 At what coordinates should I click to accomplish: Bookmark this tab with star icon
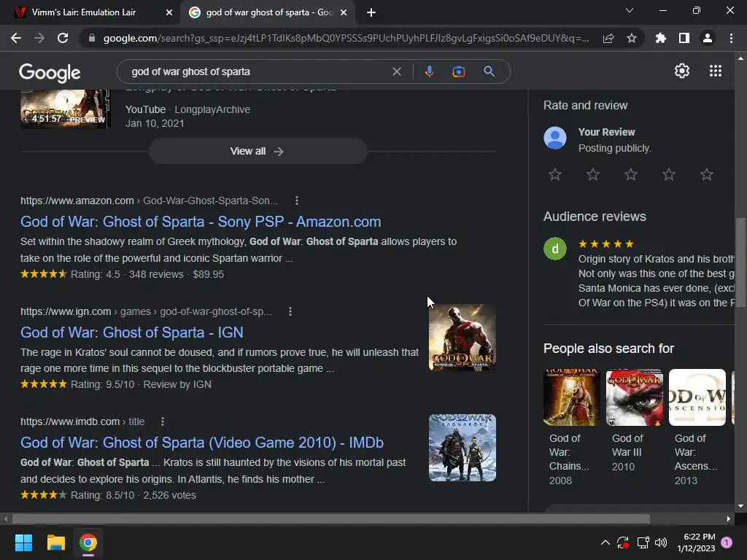pos(632,38)
